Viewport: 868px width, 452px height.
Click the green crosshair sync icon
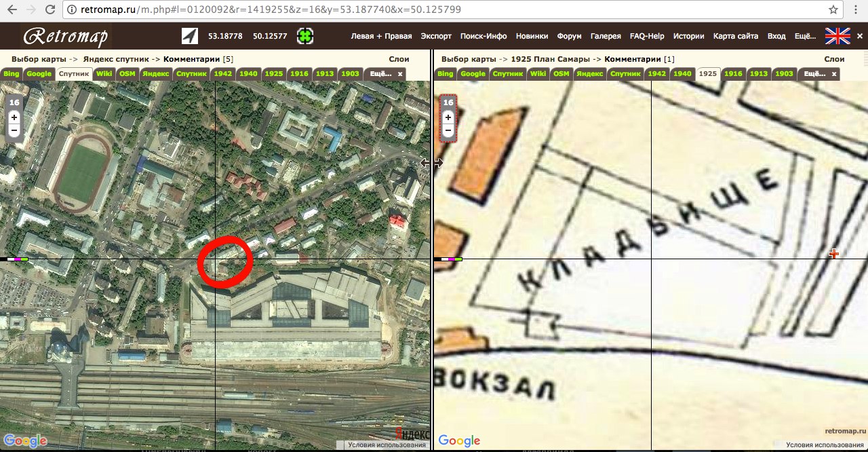pos(304,36)
